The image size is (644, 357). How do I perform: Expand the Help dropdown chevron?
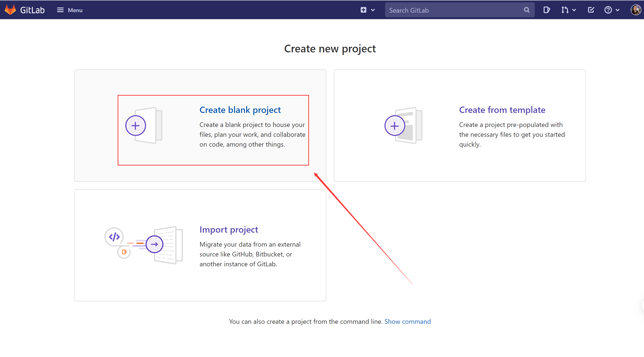(x=618, y=10)
